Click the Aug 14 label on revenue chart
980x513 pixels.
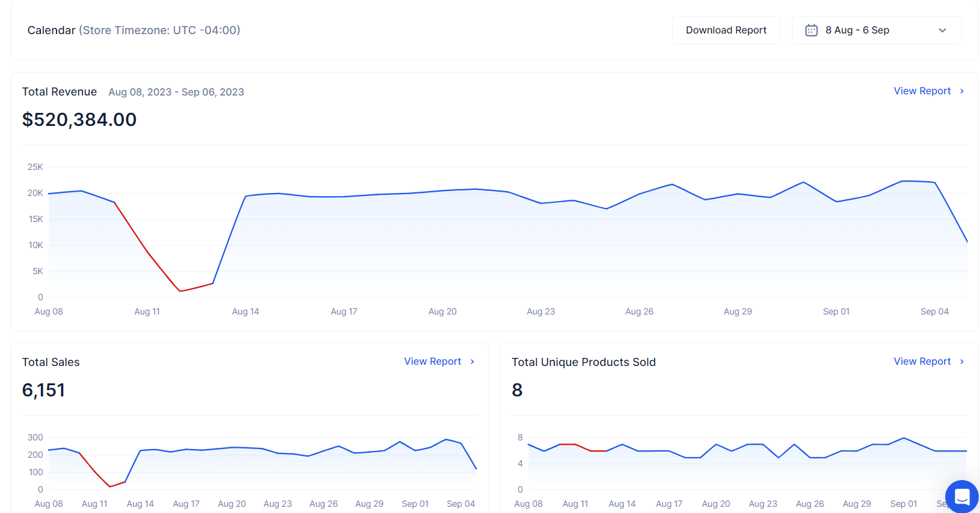point(245,311)
